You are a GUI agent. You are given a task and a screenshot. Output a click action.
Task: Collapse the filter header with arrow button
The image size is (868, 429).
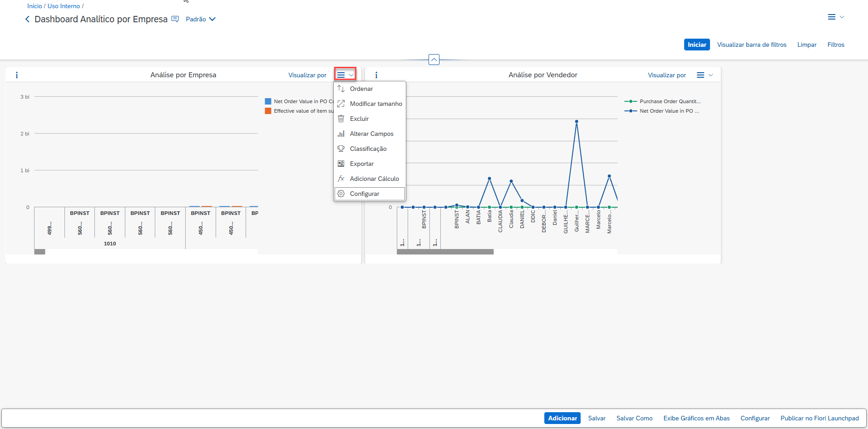pos(434,60)
